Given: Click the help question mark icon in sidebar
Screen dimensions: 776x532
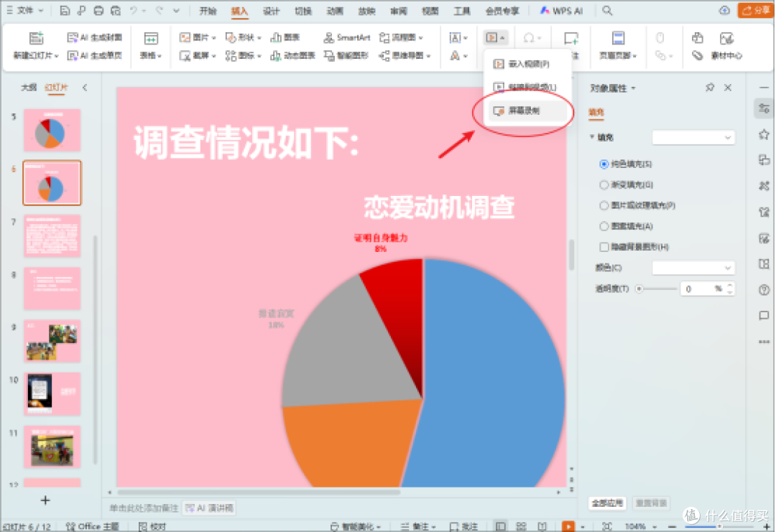Looking at the screenshot, I should click(x=764, y=290).
